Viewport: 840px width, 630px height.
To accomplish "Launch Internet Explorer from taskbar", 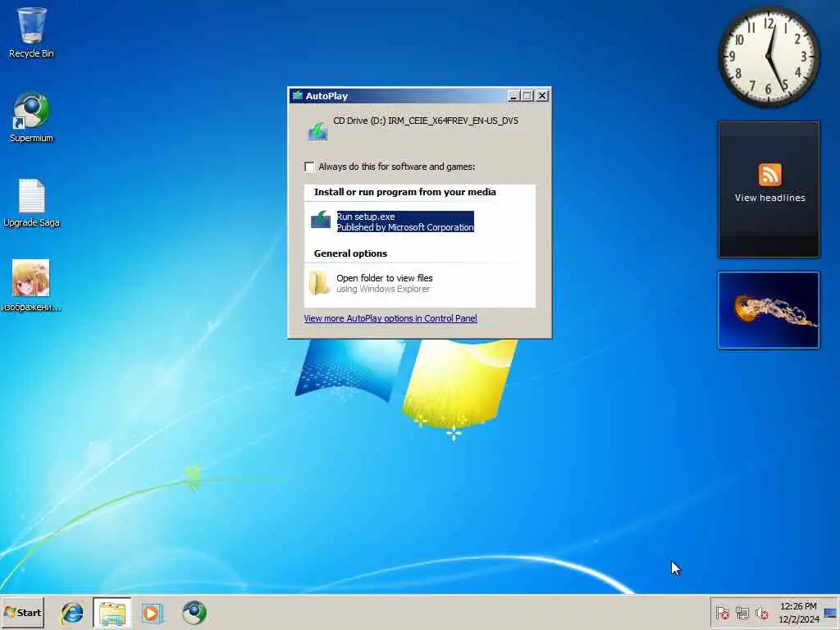I will 72,613.
